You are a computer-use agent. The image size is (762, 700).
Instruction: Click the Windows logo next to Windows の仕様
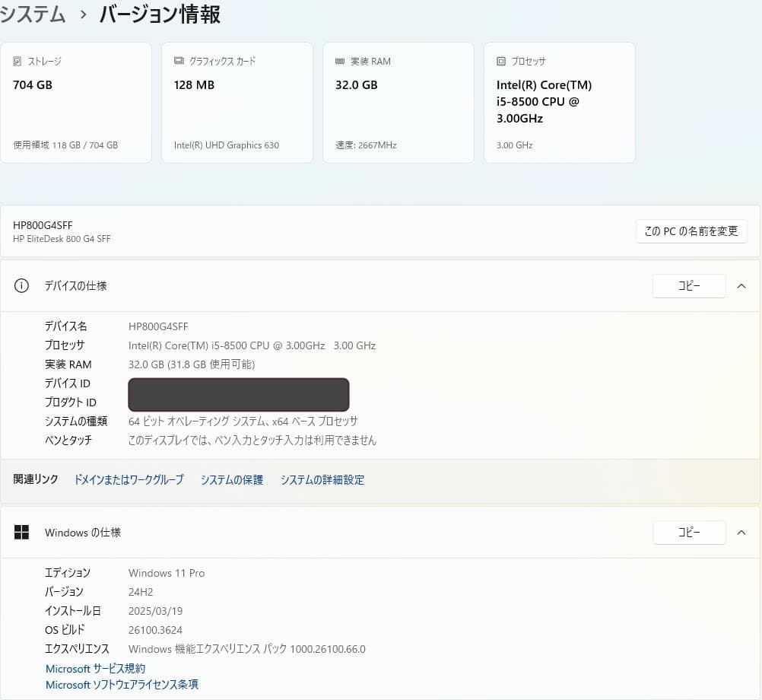(21, 532)
